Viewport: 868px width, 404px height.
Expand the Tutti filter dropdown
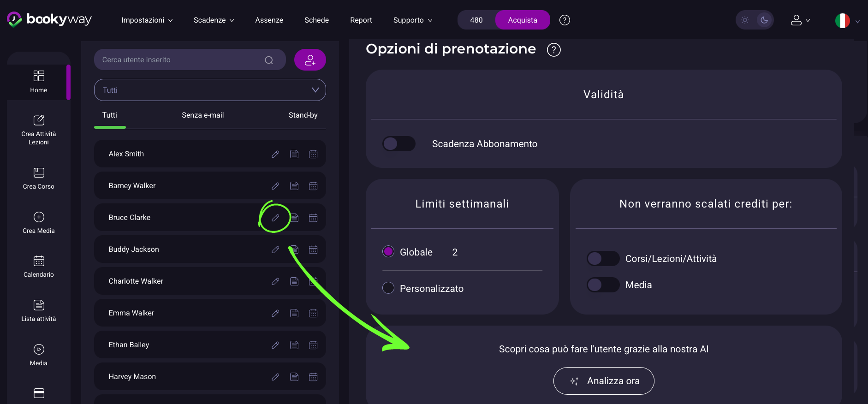(210, 90)
